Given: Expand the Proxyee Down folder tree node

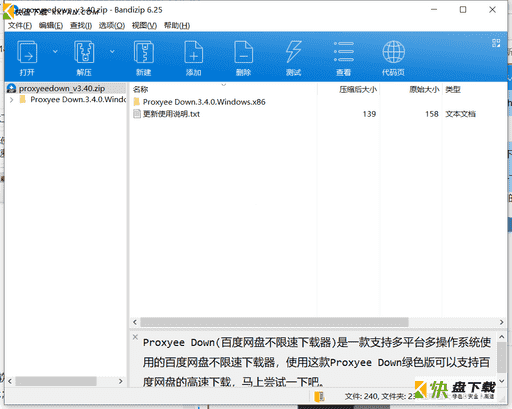Looking at the screenshot, I should (x=12, y=100).
